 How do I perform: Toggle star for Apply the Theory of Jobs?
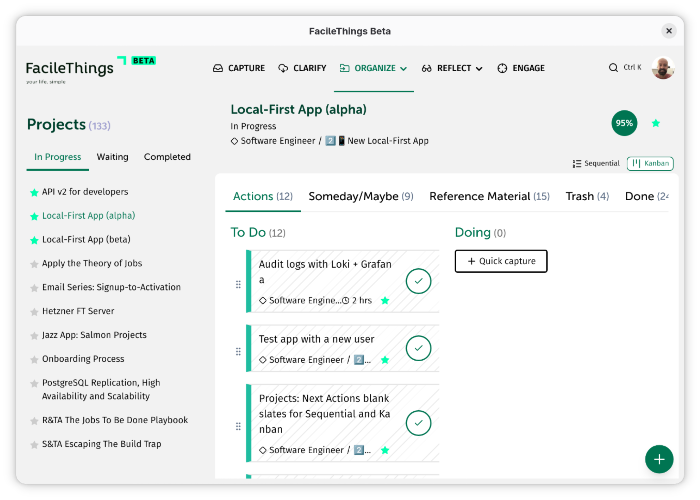point(34,264)
